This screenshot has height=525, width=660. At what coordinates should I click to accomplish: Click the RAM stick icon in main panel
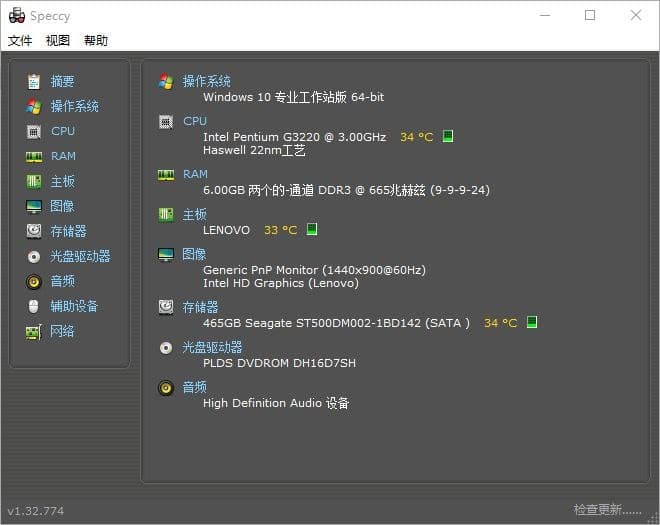click(x=166, y=175)
